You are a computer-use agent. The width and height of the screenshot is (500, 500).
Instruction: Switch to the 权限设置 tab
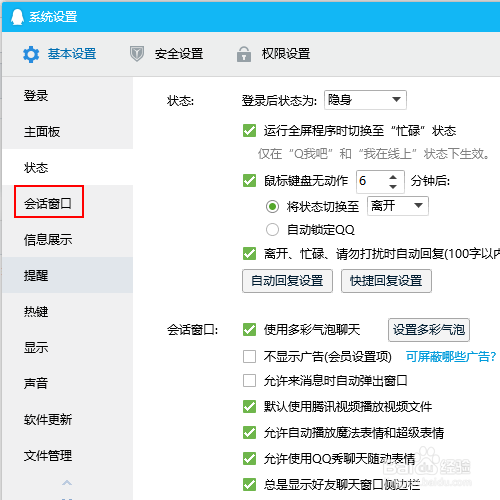(x=286, y=54)
